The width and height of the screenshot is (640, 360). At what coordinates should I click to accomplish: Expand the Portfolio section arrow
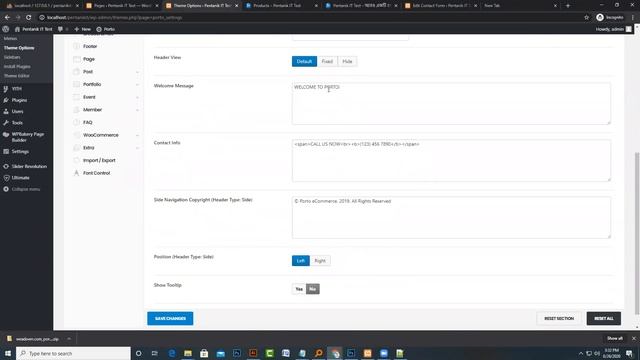click(137, 84)
